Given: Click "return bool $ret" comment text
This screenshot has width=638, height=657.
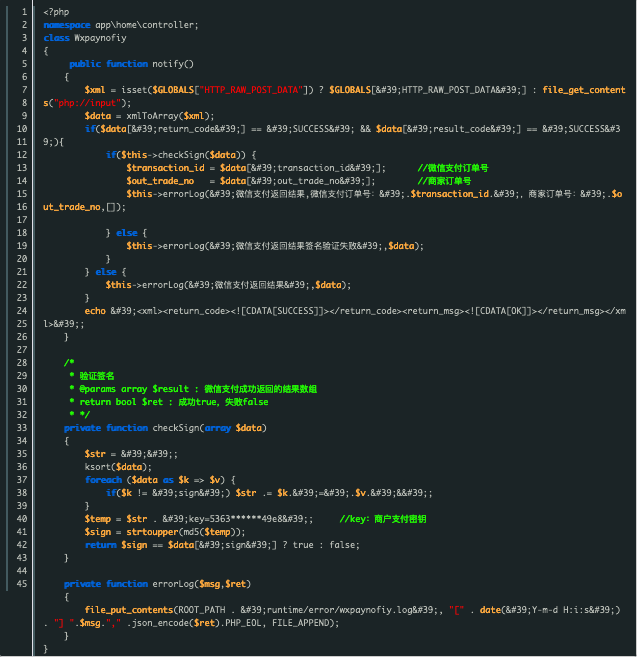Looking at the screenshot, I should (x=121, y=402).
